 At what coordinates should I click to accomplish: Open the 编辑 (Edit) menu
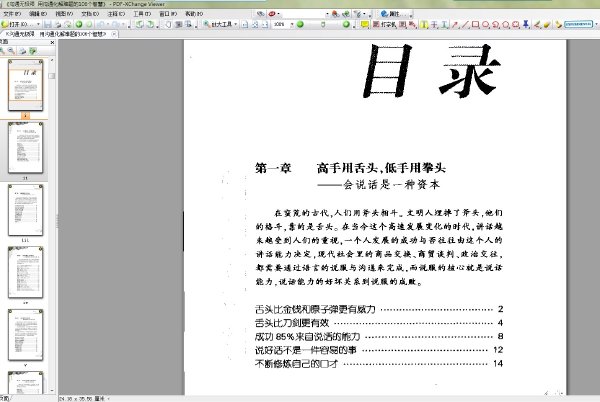tap(38, 14)
